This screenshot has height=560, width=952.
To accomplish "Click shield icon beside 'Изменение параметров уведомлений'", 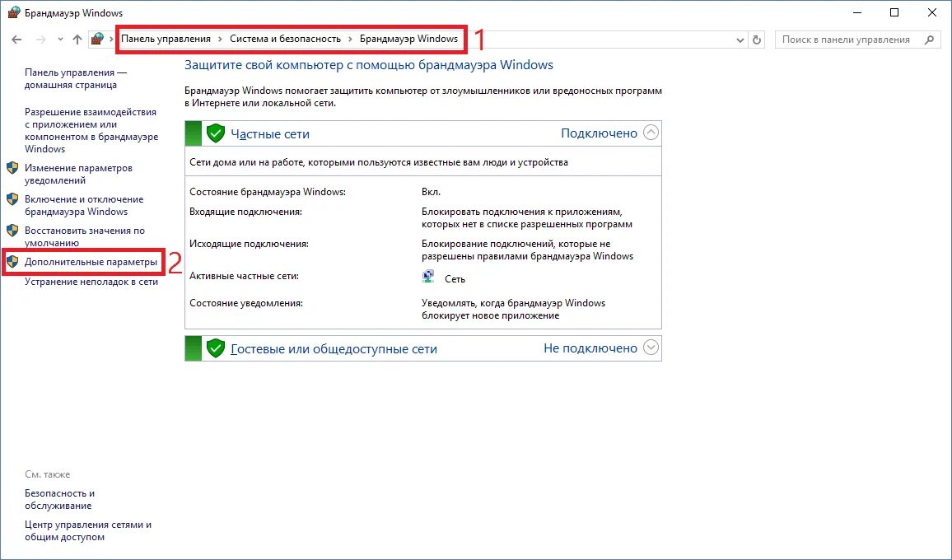I will pyautogui.click(x=12, y=168).
